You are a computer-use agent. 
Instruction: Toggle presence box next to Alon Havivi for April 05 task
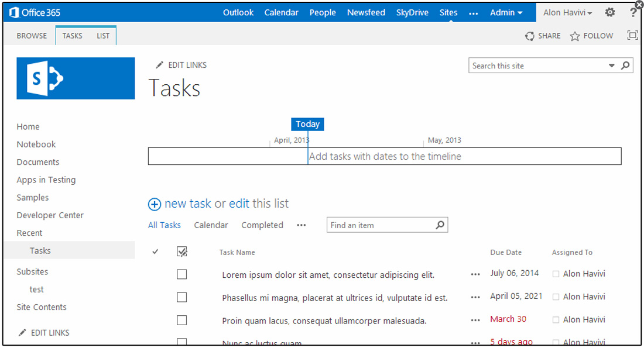556,297
